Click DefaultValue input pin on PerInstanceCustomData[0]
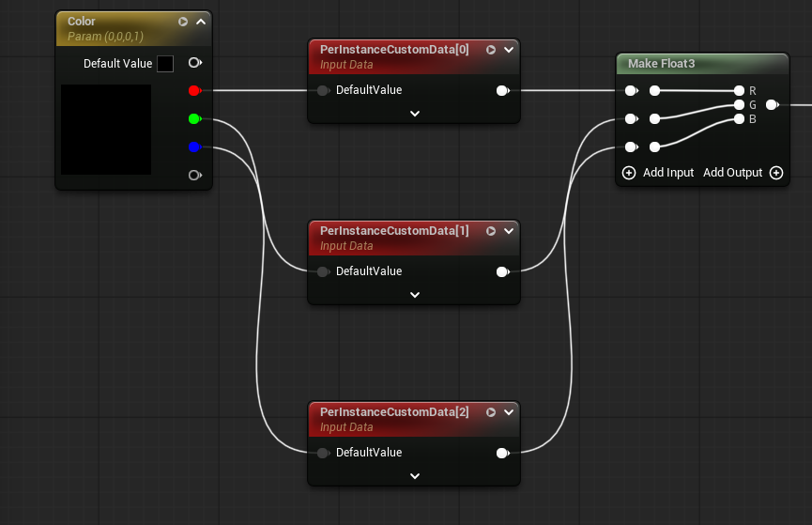Screen dimensions: 812x525 323,90
